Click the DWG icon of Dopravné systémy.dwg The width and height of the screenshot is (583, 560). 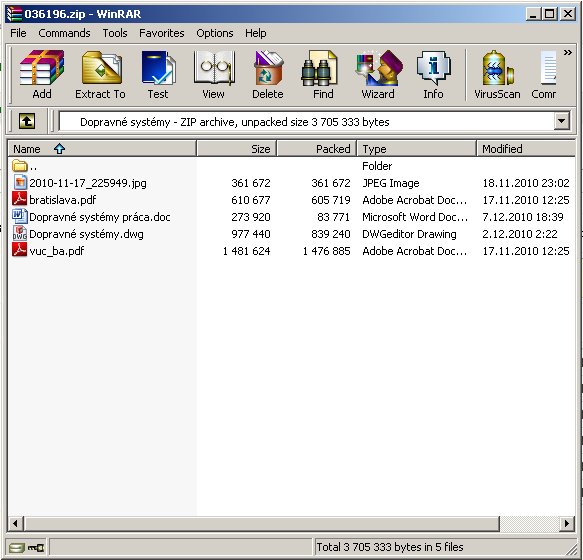(x=19, y=233)
